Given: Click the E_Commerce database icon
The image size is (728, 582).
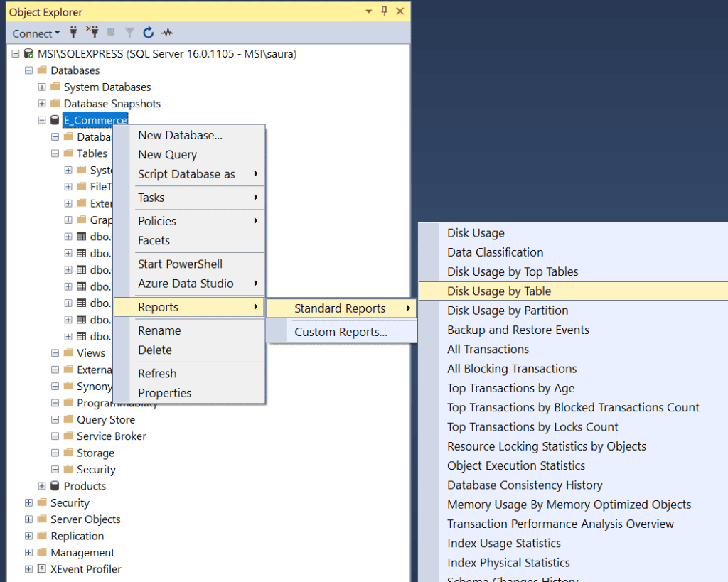Looking at the screenshot, I should [53, 120].
